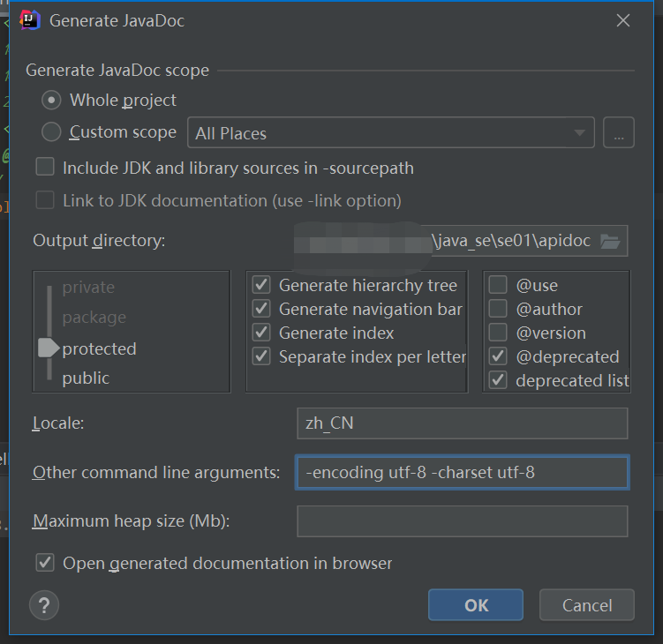
Task: Set the visibility slider to public
Action: point(86,378)
